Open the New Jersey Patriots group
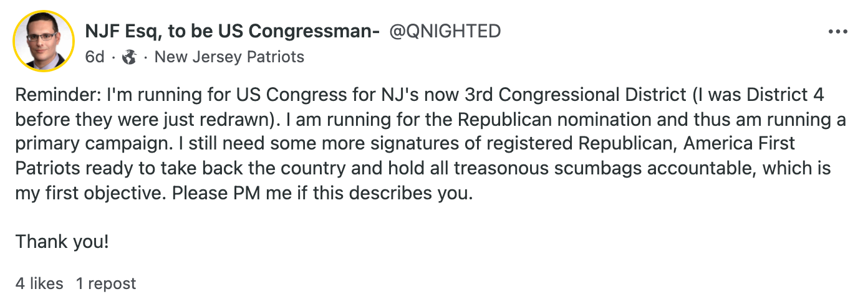Viewport: 868px width, 299px height. coord(229,57)
